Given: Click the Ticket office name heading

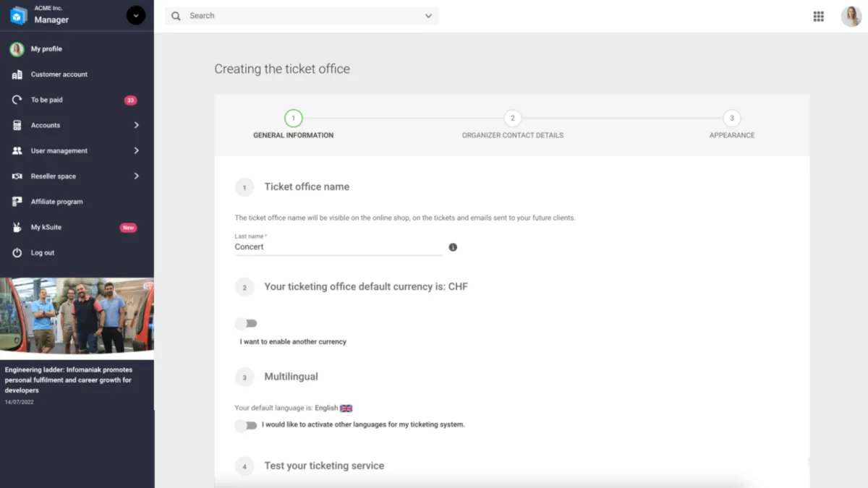Looking at the screenshot, I should pyautogui.click(x=307, y=187).
